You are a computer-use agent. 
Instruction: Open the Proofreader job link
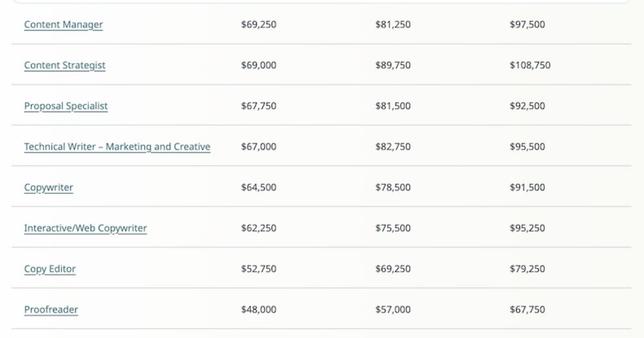(x=50, y=310)
